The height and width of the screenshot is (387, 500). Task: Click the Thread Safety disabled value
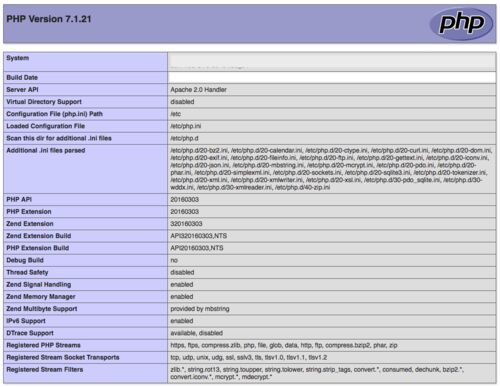tap(182, 272)
